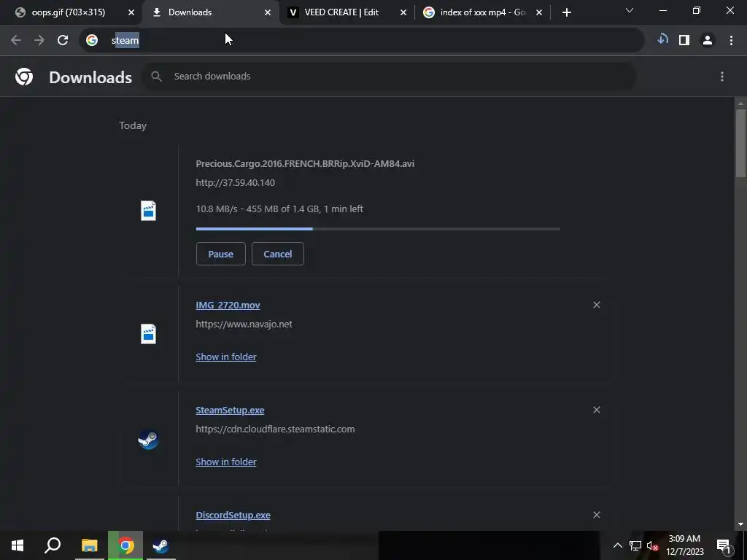747x560 pixels.
Task: Show SteamSetup.exe in folder
Action: coord(226,462)
